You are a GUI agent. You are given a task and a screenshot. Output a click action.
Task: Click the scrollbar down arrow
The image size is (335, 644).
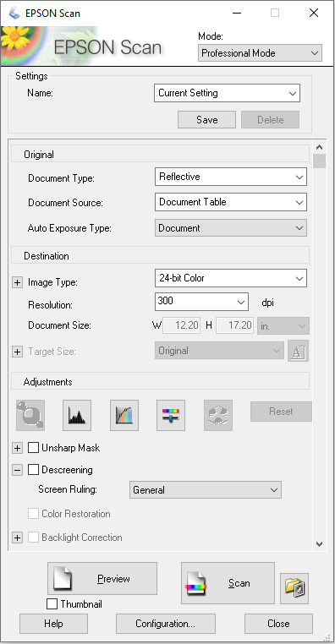click(x=320, y=543)
